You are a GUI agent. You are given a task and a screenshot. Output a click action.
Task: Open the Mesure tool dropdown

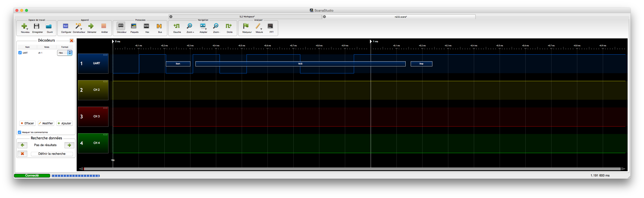tap(262, 29)
